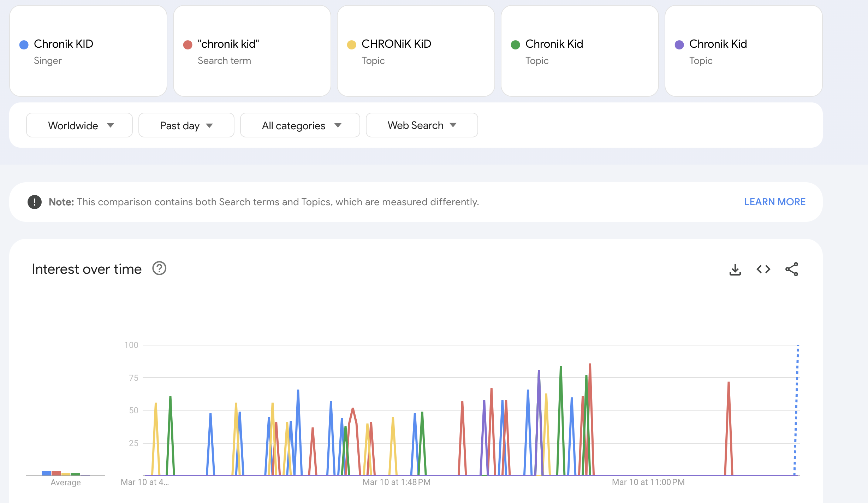Viewport: 868px width, 503px height.
Task: Select the Chronik KID Singer term card
Action: click(88, 51)
